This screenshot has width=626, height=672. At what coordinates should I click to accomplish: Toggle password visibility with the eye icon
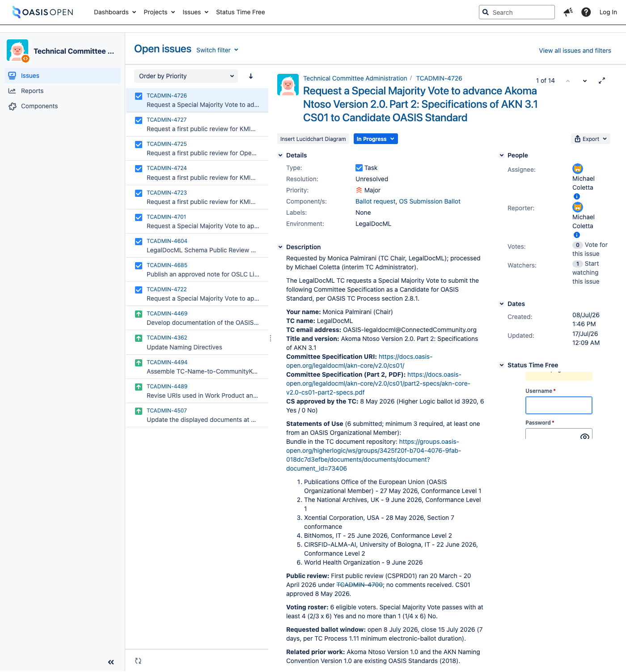[584, 436]
